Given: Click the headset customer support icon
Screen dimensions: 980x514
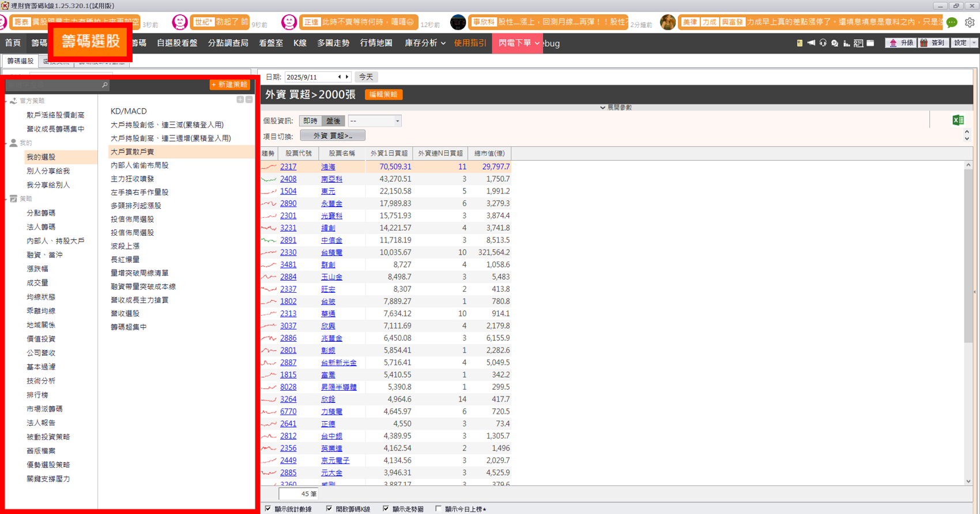Looking at the screenshot, I should pyautogui.click(x=823, y=43).
